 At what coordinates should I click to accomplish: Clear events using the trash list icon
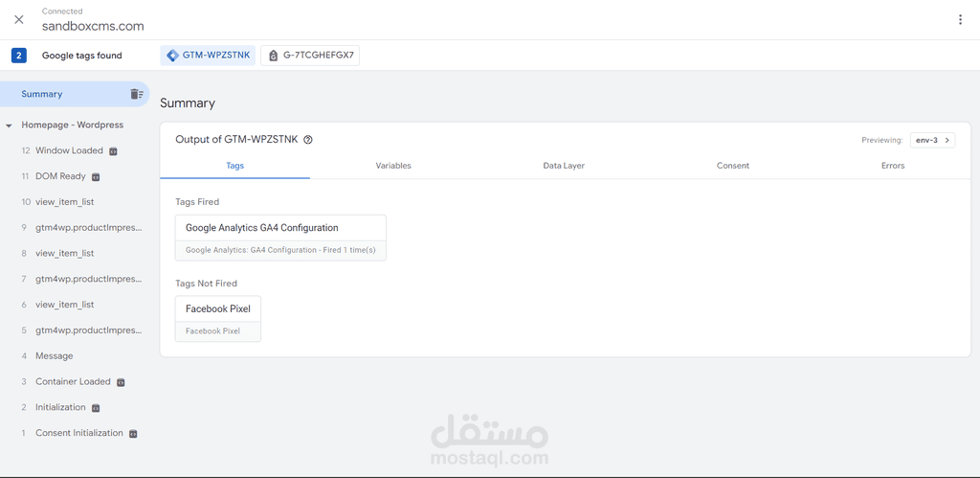[136, 94]
